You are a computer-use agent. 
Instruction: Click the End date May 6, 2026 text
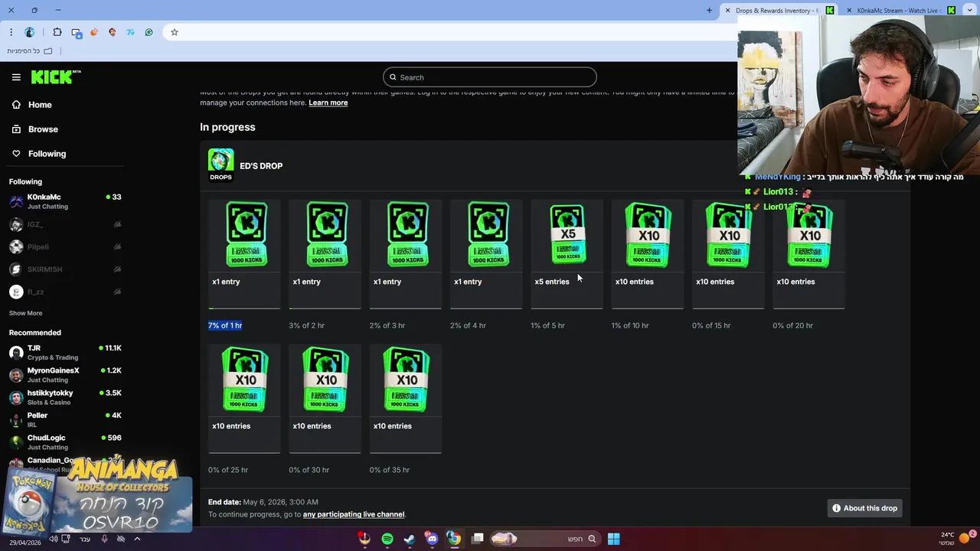(x=263, y=502)
